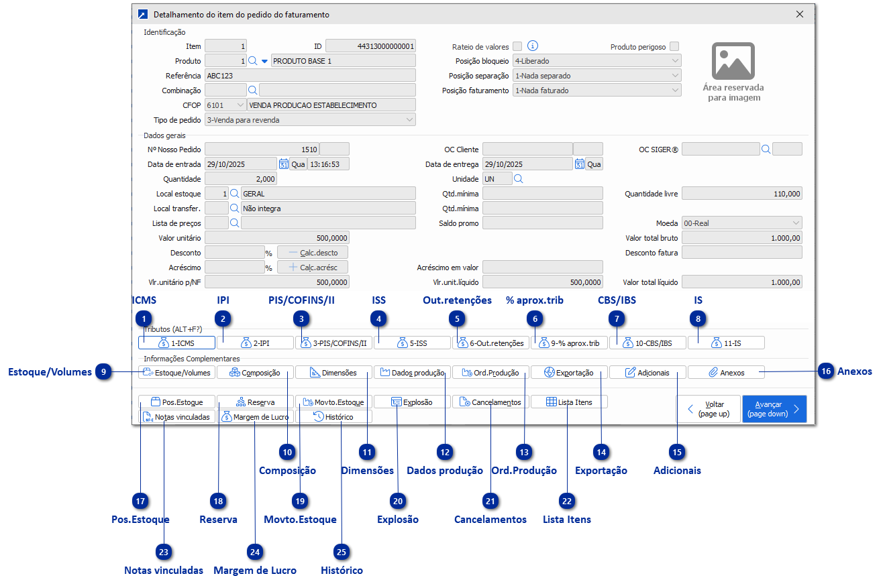Click the Calc.descto button

[313, 253]
